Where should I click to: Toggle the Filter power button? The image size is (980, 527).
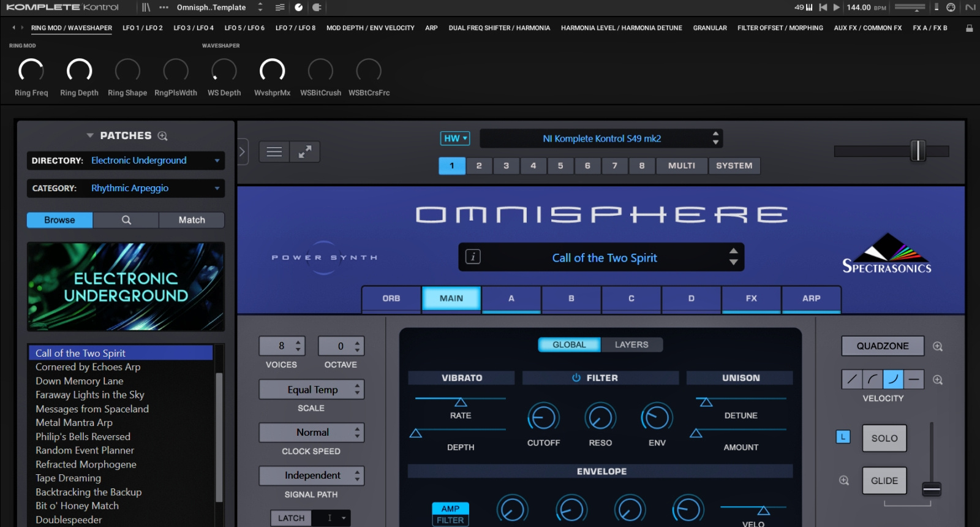click(576, 378)
